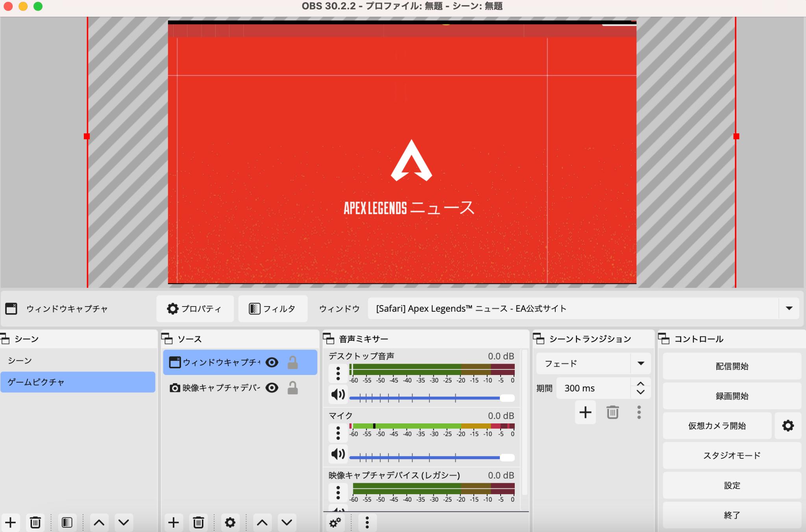Screen dimensions: 806x532
Task: Open transition properties three-dot menu
Action: tap(639, 412)
